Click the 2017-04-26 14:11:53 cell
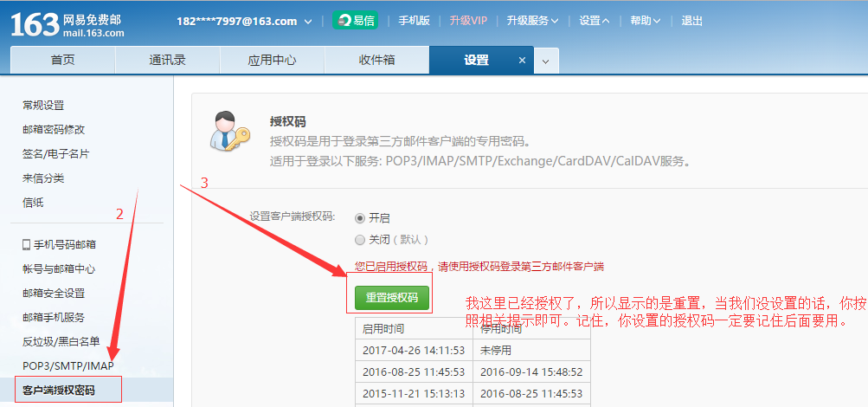Screen dimensions: 868x407 point(414,350)
